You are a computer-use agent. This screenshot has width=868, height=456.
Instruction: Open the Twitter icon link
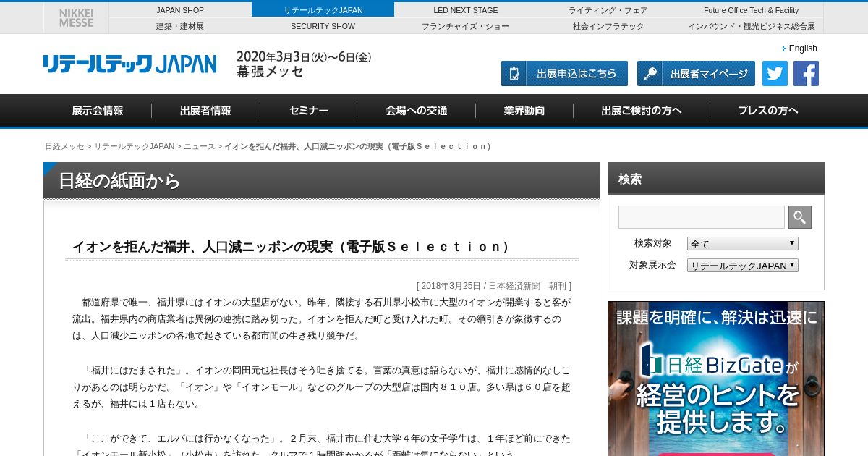(775, 73)
